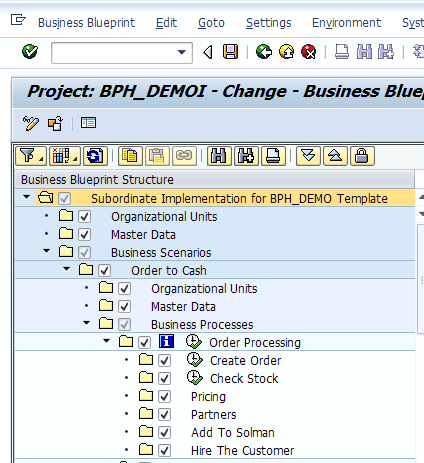Click the refresh structure icon
The height and width of the screenshot is (463, 424).
(95, 156)
